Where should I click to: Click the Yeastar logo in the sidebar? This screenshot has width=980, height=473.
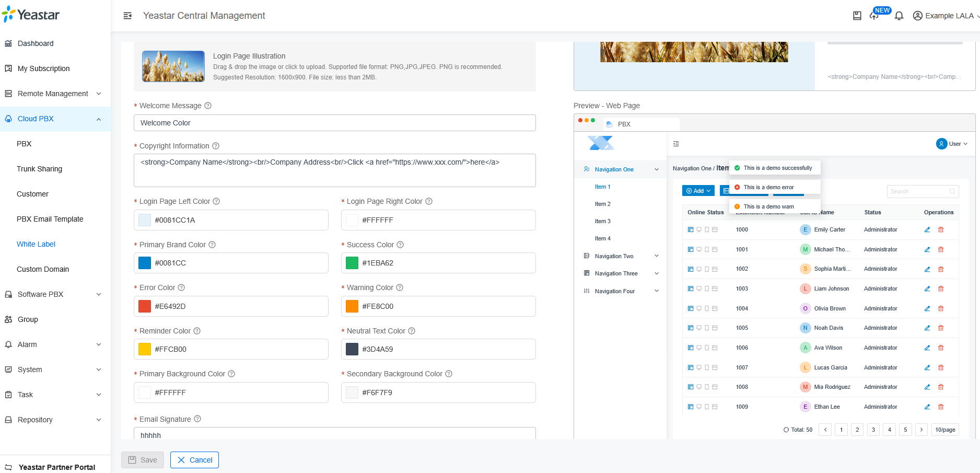(x=31, y=14)
